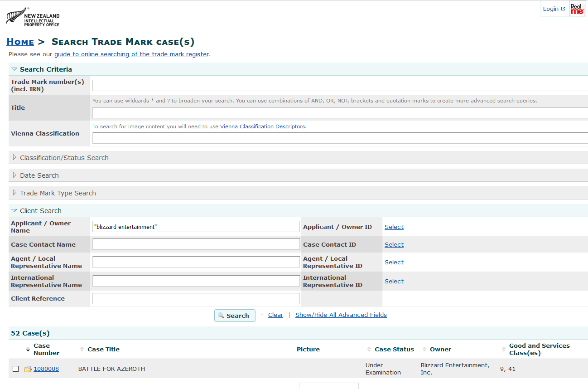Click the magnifier icon on the Search button
The height and width of the screenshot is (389, 588).
[x=222, y=316]
